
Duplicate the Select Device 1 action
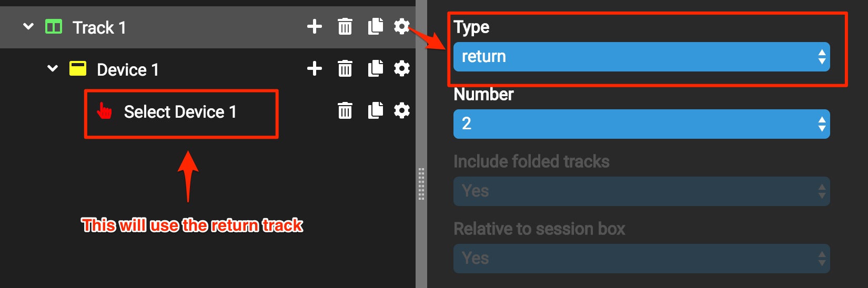(375, 110)
